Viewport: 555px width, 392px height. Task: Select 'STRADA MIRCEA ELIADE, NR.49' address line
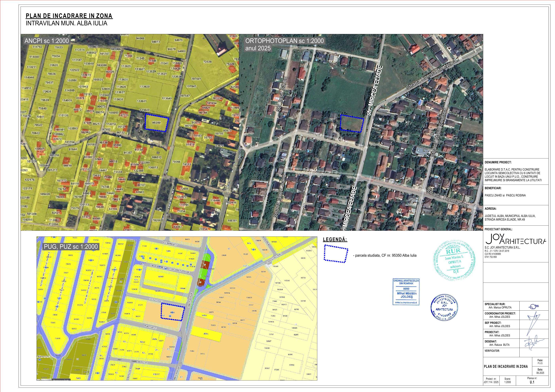(505, 220)
